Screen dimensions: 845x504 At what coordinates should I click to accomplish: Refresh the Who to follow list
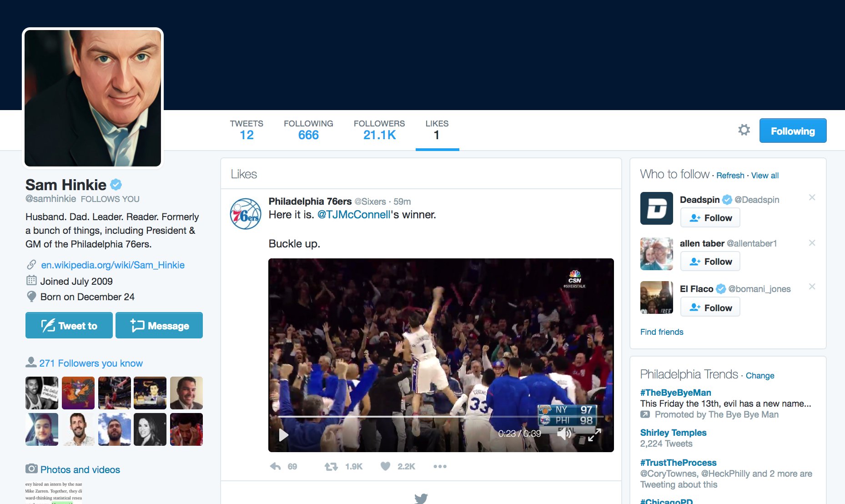[730, 176]
